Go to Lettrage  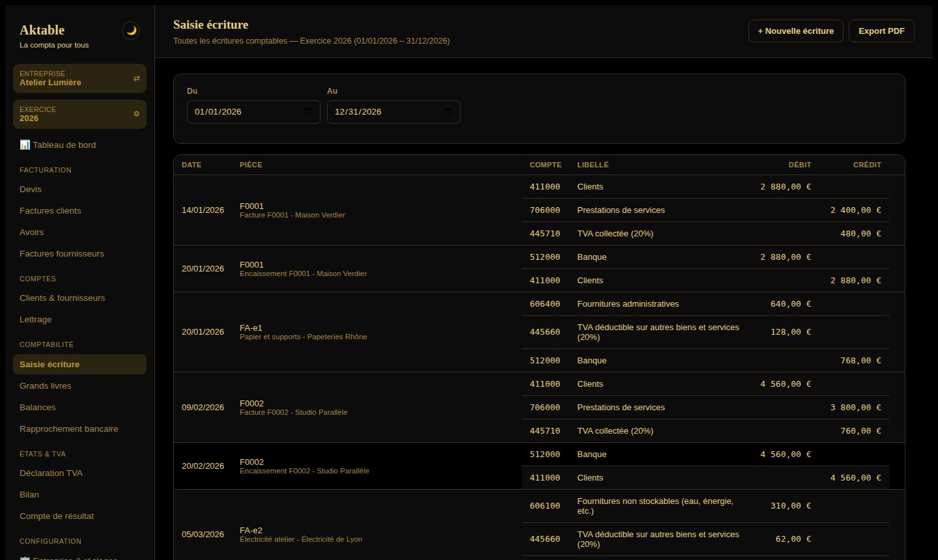79,320
